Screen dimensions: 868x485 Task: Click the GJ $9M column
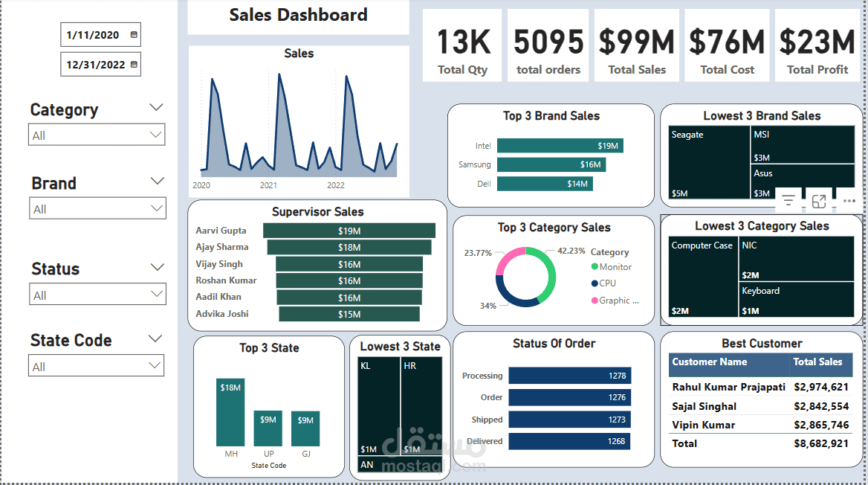click(305, 428)
